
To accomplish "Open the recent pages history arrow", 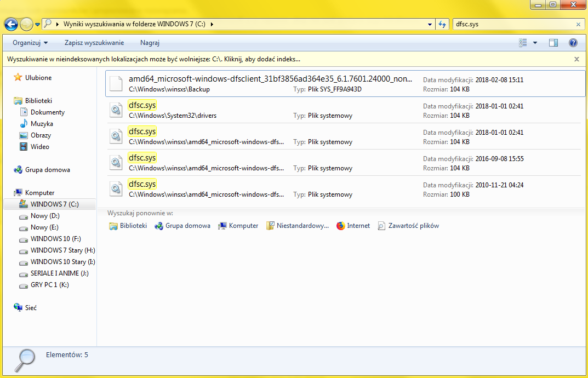I will click(x=37, y=25).
